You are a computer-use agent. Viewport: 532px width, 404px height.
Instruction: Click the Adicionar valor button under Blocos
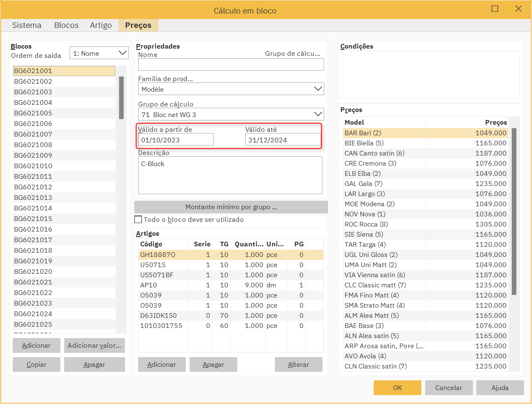pyautogui.click(x=94, y=346)
